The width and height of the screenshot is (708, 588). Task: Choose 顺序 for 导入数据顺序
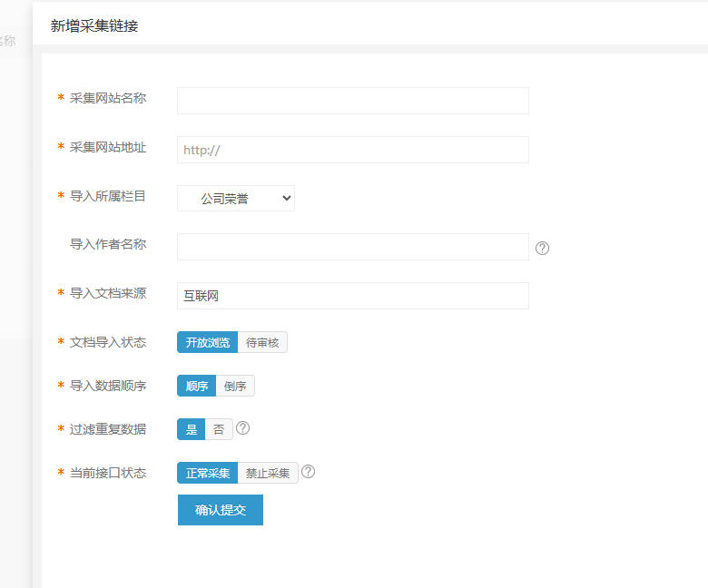196,386
